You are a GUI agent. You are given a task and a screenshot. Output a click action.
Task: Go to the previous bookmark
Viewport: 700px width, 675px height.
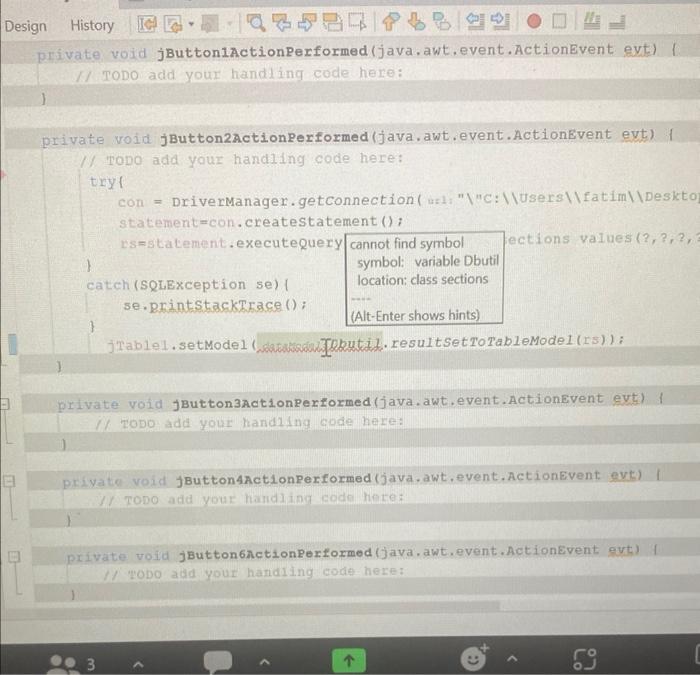(391, 21)
